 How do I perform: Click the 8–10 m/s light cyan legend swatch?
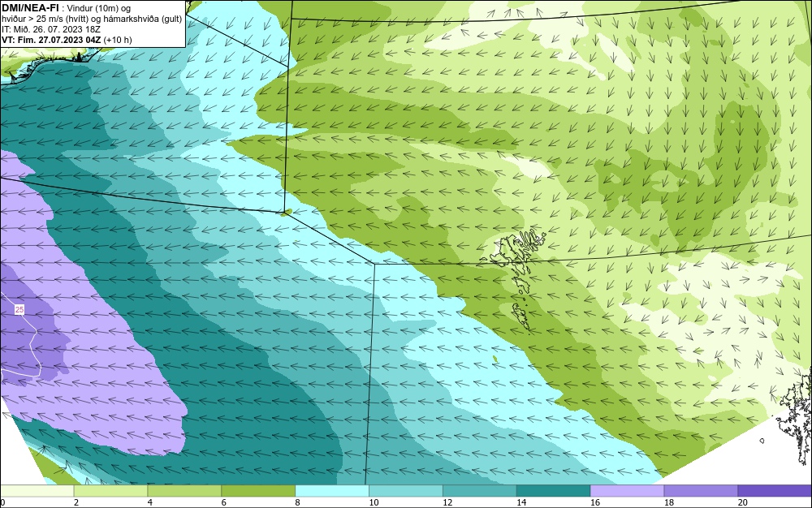click(332, 491)
